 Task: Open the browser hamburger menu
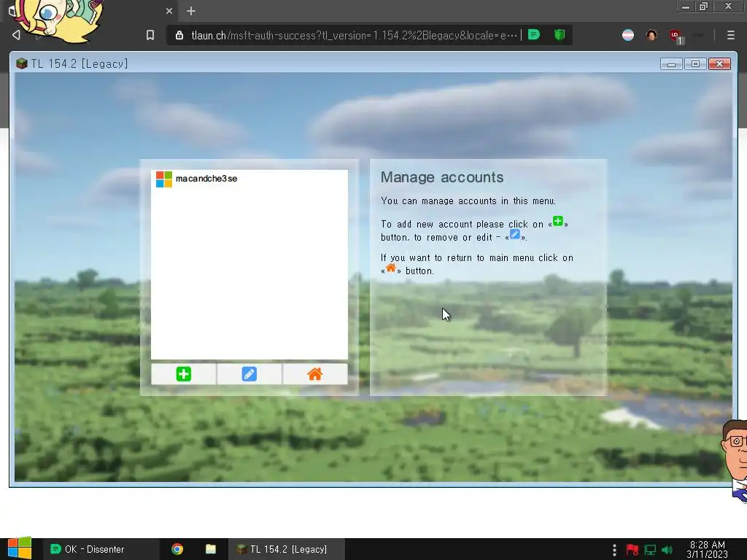[730, 35]
